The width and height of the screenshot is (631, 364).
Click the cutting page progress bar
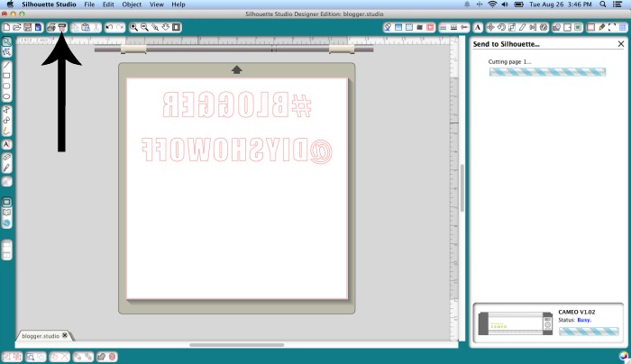(535, 72)
